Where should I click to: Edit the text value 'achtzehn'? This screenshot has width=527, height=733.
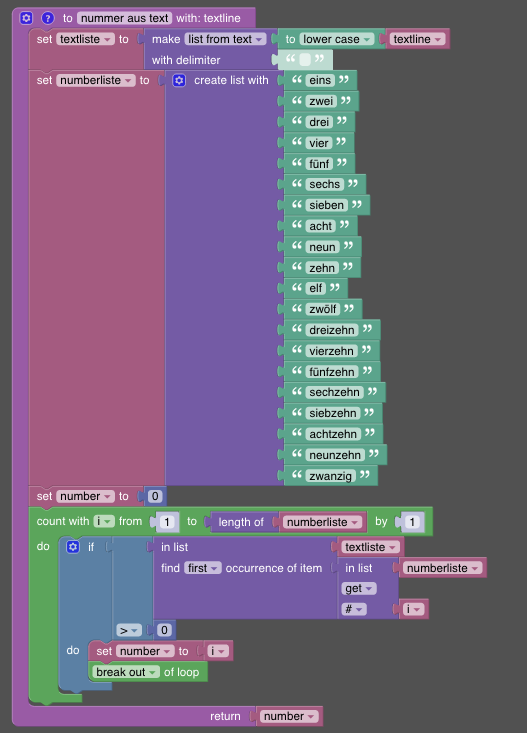coord(333,434)
